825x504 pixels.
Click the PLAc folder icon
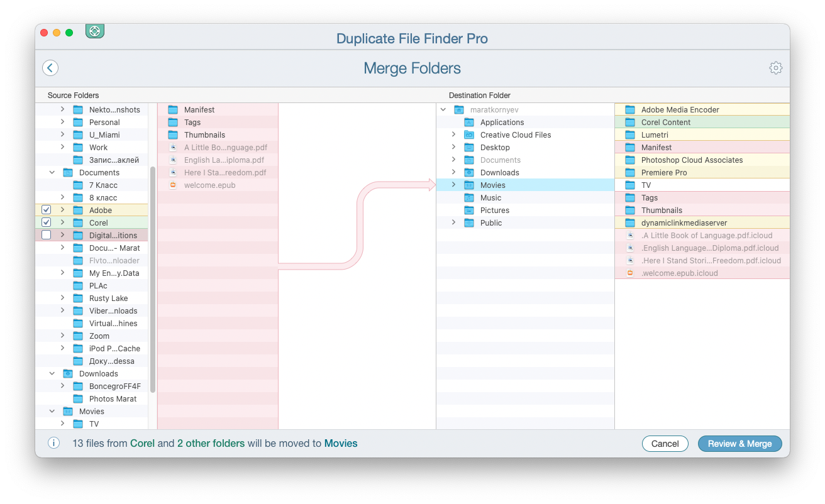pos(78,285)
